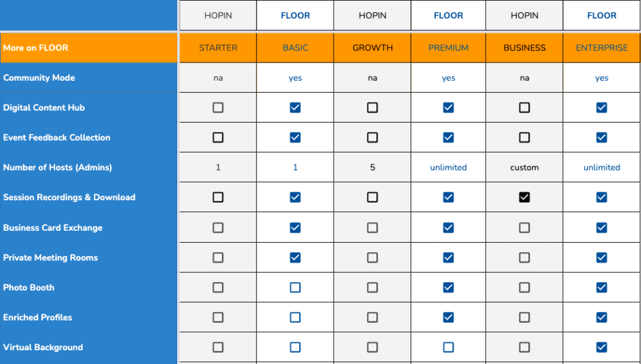Image resolution: width=641 pixels, height=364 pixels.
Task: Click the Number of Hosts (Admins) row label
Action: [57, 168]
